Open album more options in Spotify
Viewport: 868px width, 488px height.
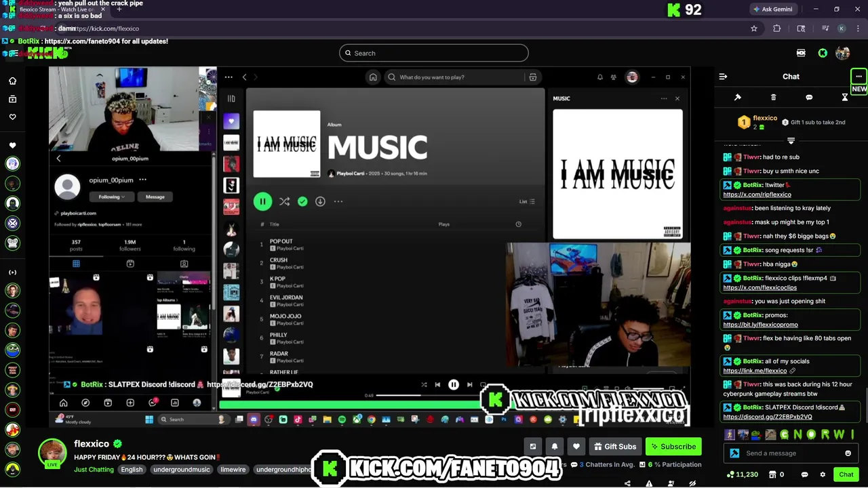click(338, 201)
